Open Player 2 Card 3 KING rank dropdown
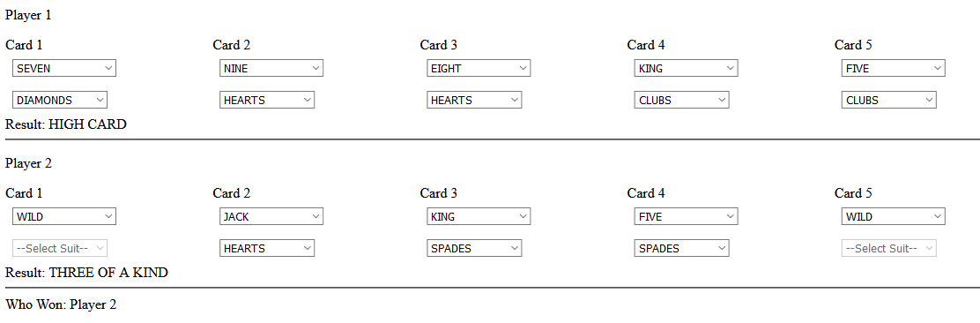This screenshot has width=980, height=323. pyautogui.click(x=479, y=216)
